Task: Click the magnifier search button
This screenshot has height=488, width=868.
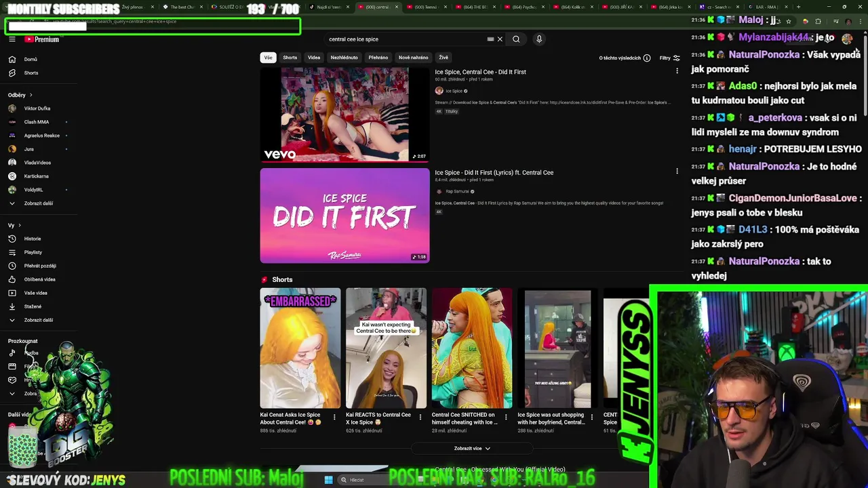Action: [516, 39]
